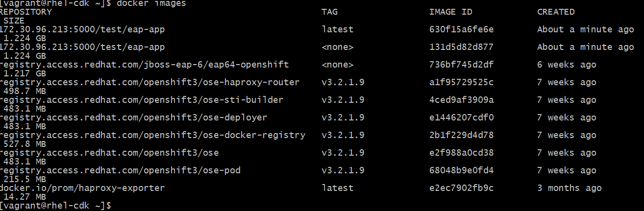
Task: Click the image ID 68048b9e0fd4
Action: click(x=461, y=170)
